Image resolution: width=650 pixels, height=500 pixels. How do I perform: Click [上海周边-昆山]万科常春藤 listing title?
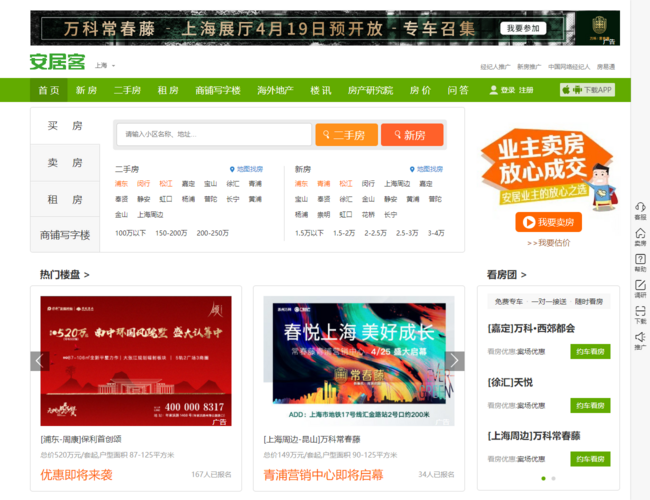pos(312,439)
